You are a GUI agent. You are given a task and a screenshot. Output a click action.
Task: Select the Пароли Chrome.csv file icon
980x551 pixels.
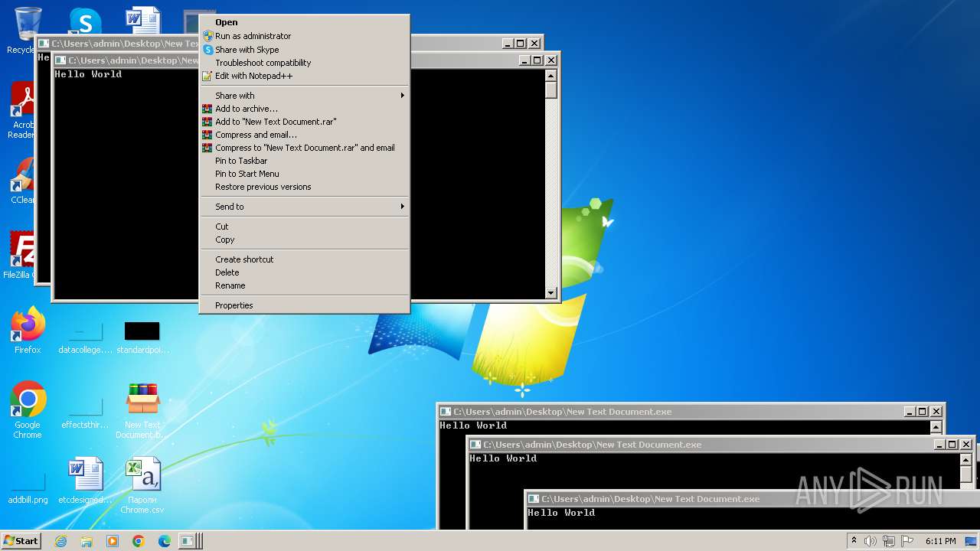pos(142,485)
